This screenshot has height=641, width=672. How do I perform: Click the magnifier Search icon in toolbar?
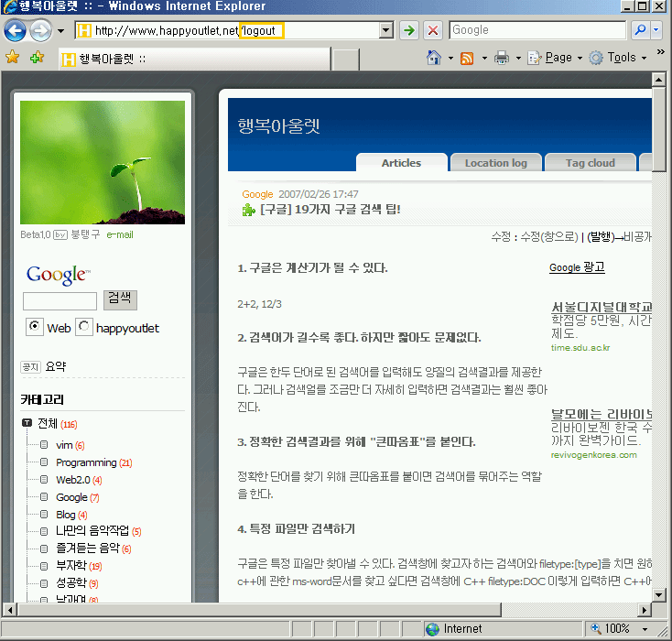(x=640, y=30)
